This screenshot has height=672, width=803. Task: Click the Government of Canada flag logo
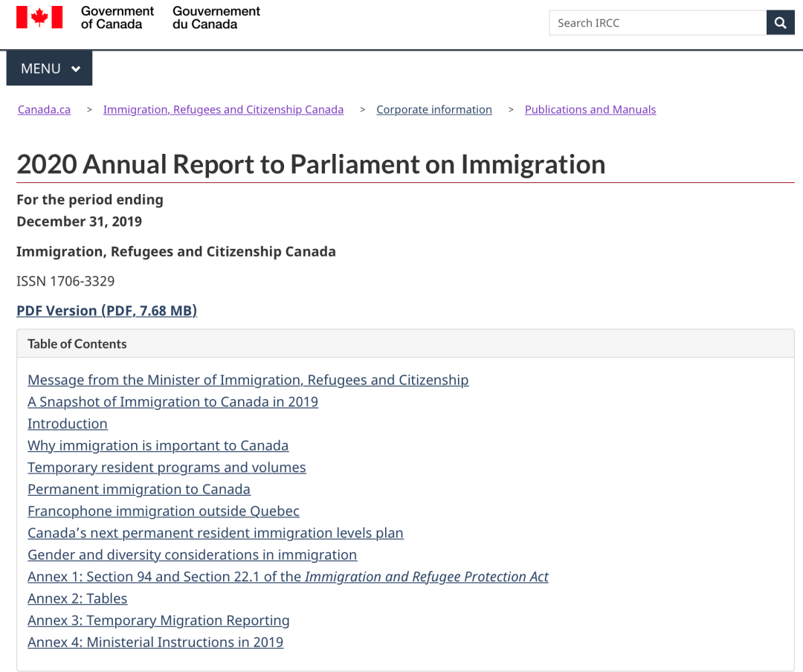click(x=39, y=17)
